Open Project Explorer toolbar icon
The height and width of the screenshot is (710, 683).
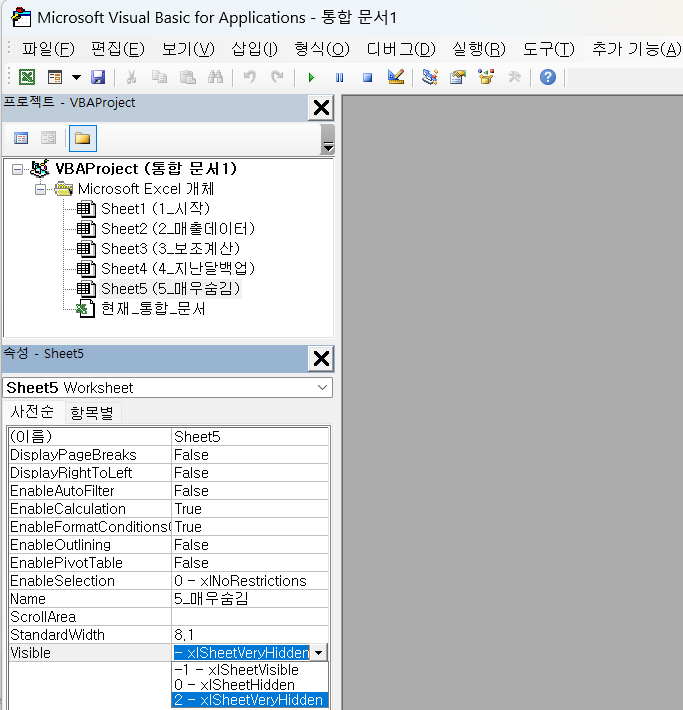pyautogui.click(x=429, y=77)
